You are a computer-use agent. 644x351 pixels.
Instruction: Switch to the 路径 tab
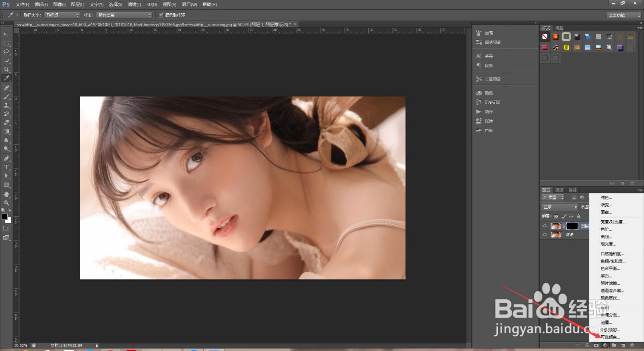click(x=573, y=190)
